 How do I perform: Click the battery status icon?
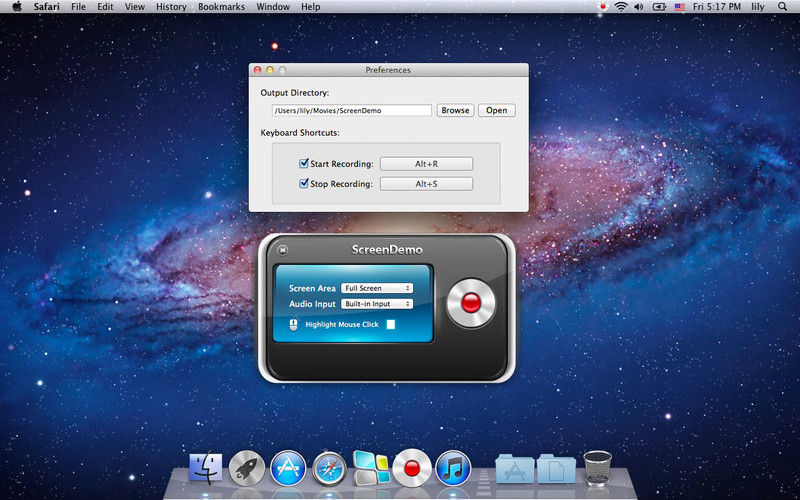(x=659, y=7)
